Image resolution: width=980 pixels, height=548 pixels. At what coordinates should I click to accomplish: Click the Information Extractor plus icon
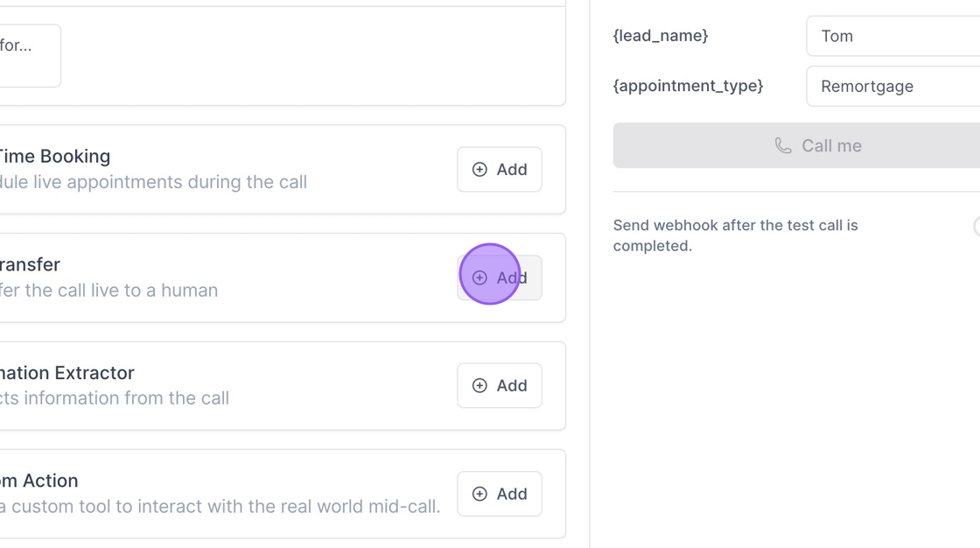coord(479,386)
